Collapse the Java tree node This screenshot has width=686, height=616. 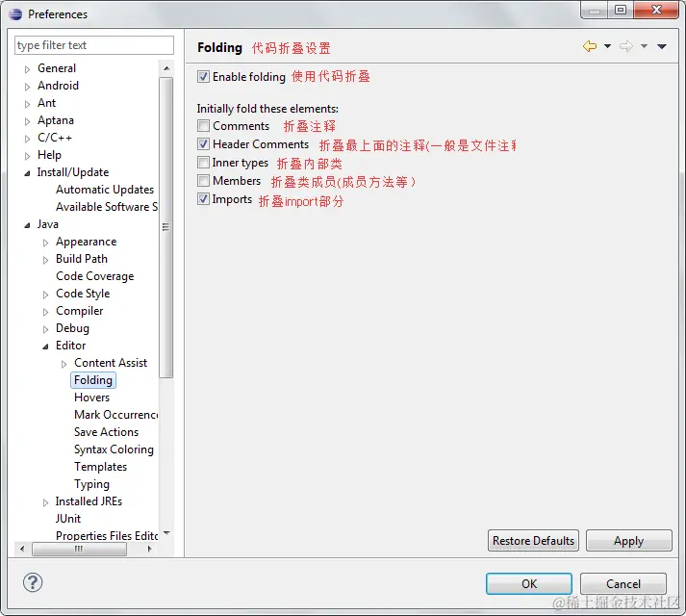coord(27,225)
